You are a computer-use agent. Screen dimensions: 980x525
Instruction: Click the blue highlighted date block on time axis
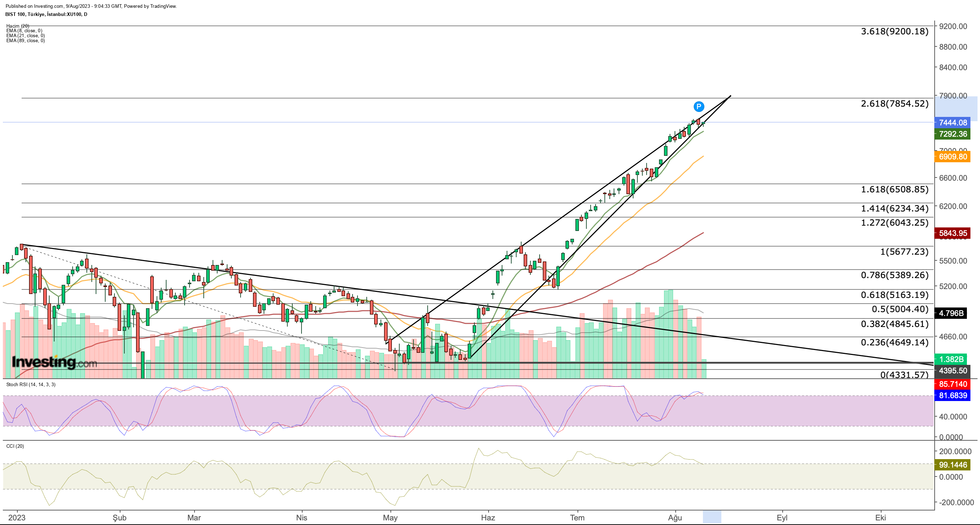(712, 517)
